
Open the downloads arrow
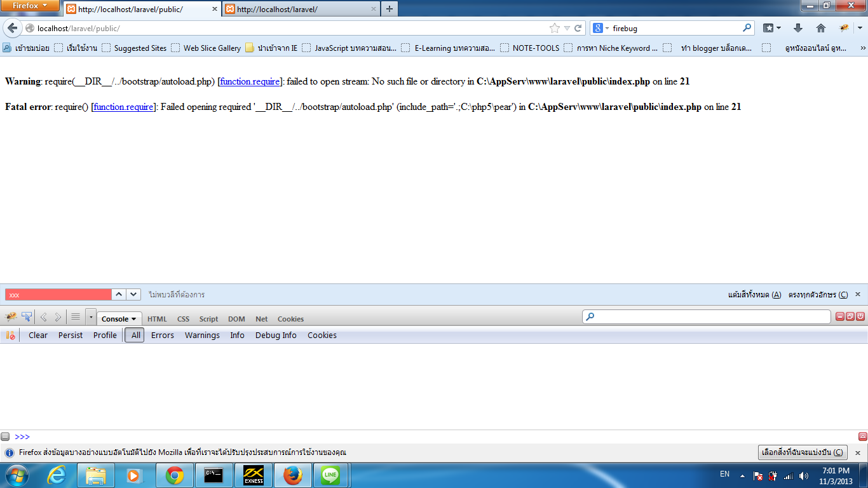798,28
